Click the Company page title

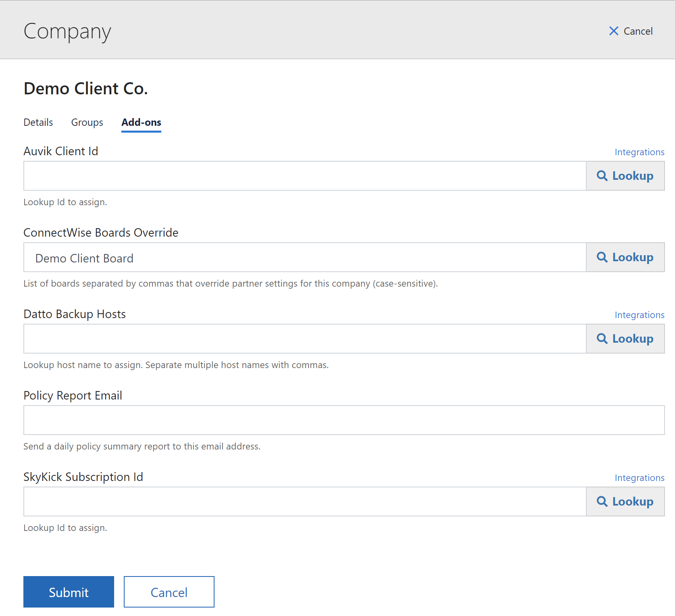click(67, 32)
